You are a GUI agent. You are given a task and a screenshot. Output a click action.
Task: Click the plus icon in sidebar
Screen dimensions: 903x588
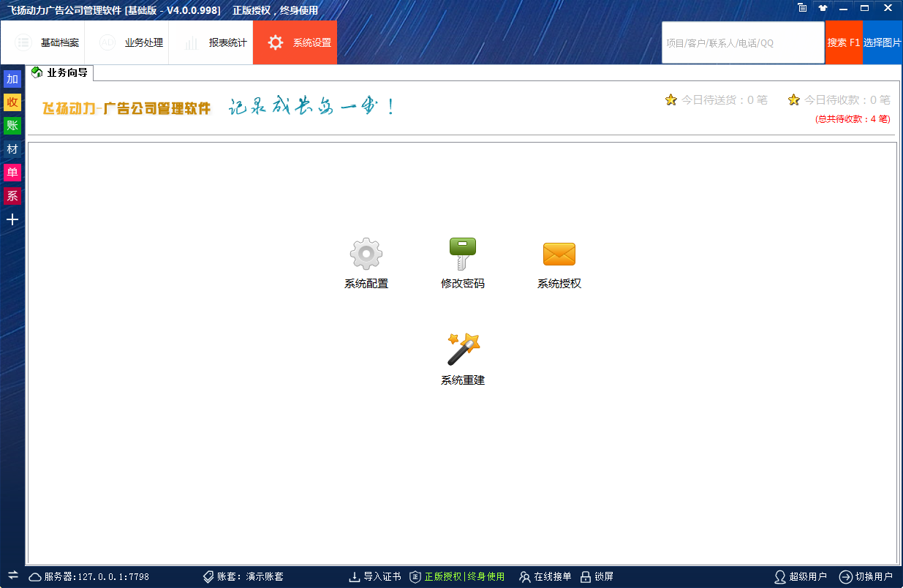[12, 219]
